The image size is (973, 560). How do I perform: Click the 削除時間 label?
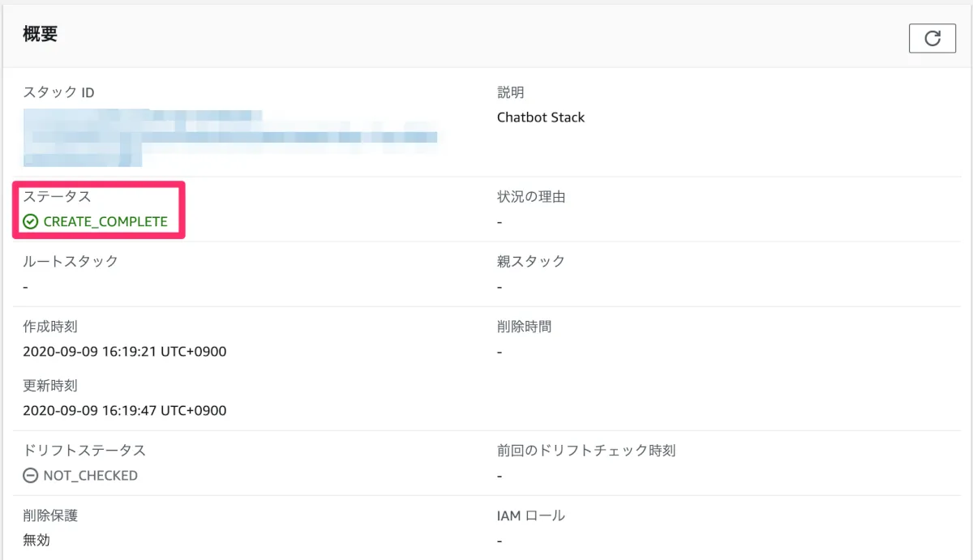click(523, 327)
